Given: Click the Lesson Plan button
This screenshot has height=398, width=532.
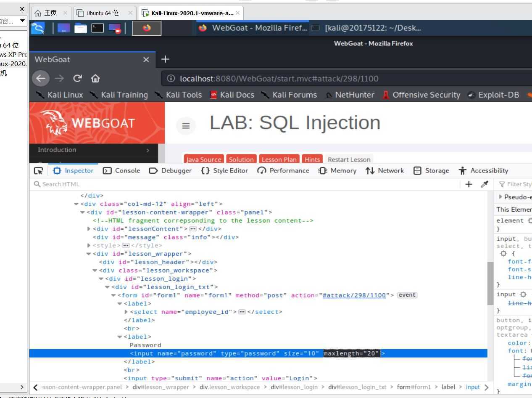Looking at the screenshot, I should pos(279,159).
